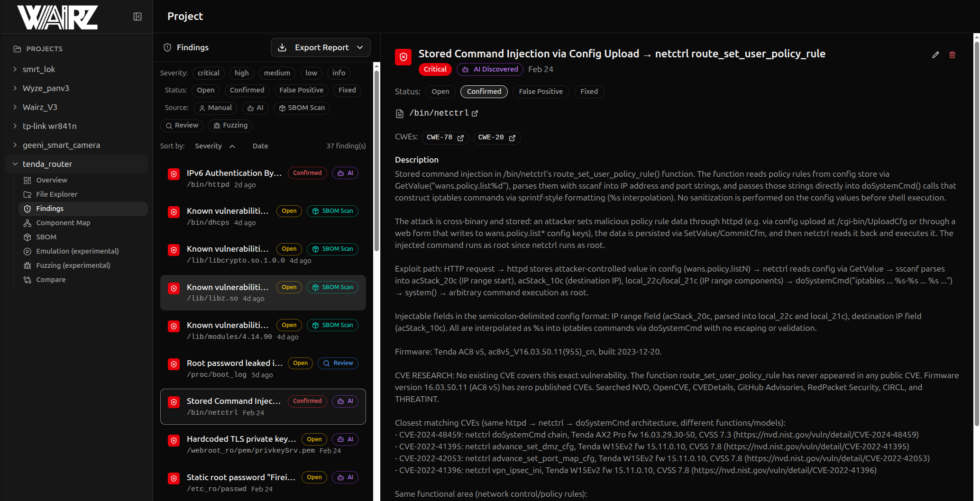Click the Findings shield header icon
The height and width of the screenshot is (501, 980).
(167, 47)
